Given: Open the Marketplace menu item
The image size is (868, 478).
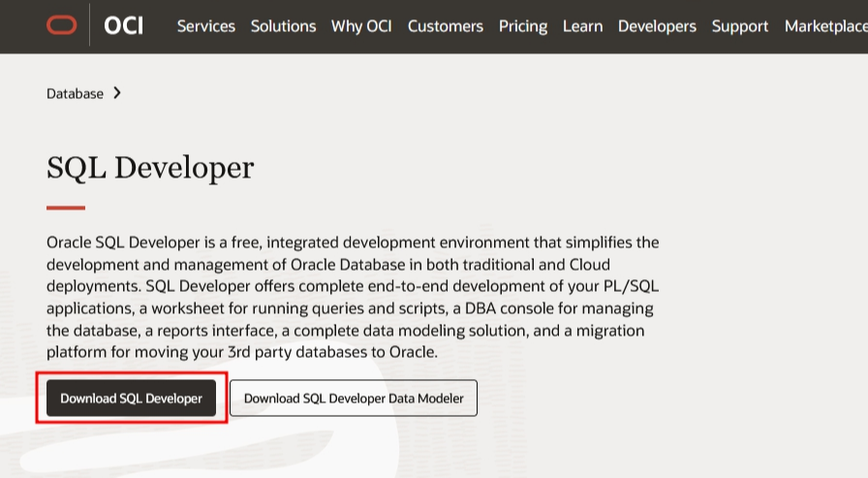Looking at the screenshot, I should pos(826,26).
